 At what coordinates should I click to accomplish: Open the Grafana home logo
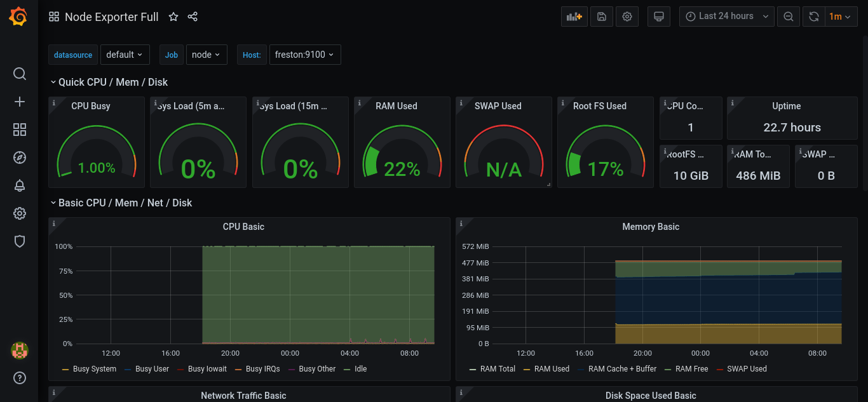pos(18,17)
